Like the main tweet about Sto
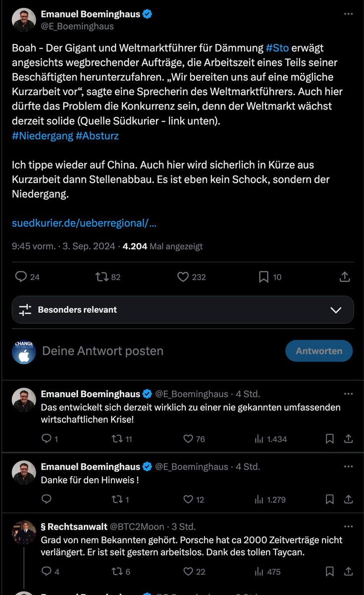Screen dimensions: 364x595 pyautogui.click(x=183, y=277)
